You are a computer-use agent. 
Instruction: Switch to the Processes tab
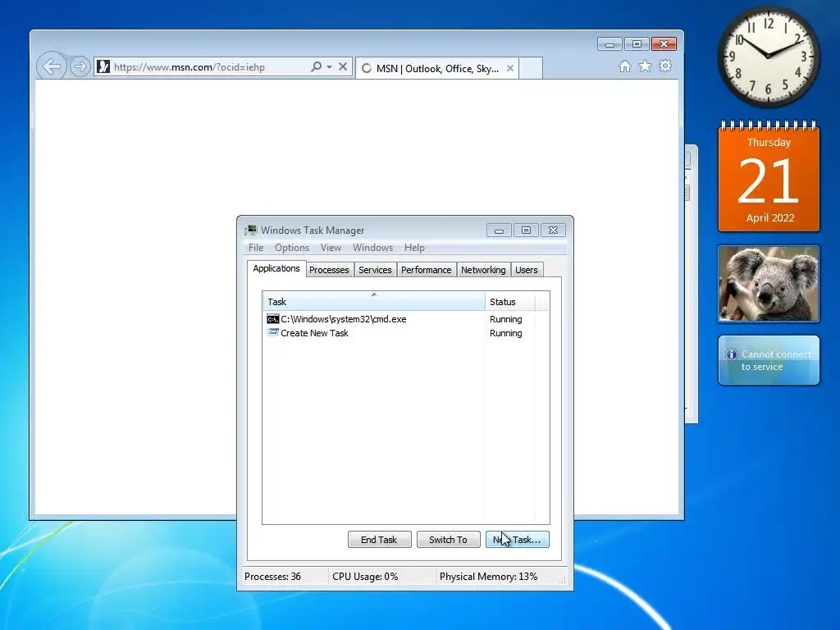click(x=329, y=270)
